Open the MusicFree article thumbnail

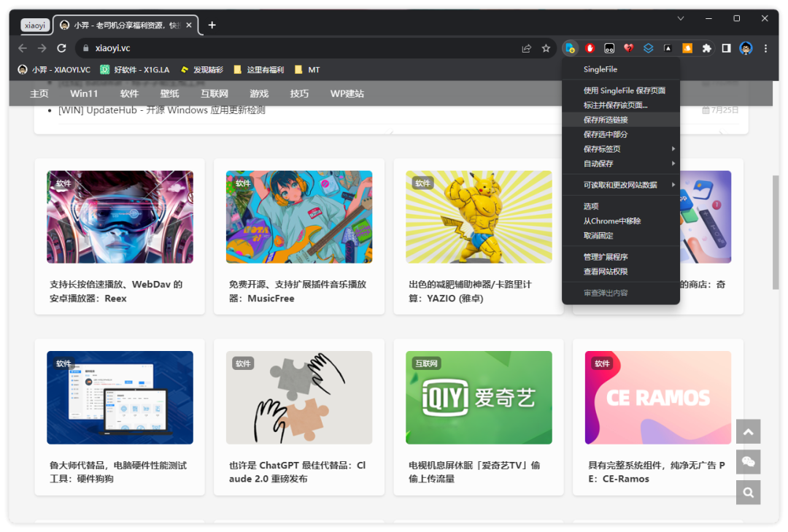click(299, 217)
